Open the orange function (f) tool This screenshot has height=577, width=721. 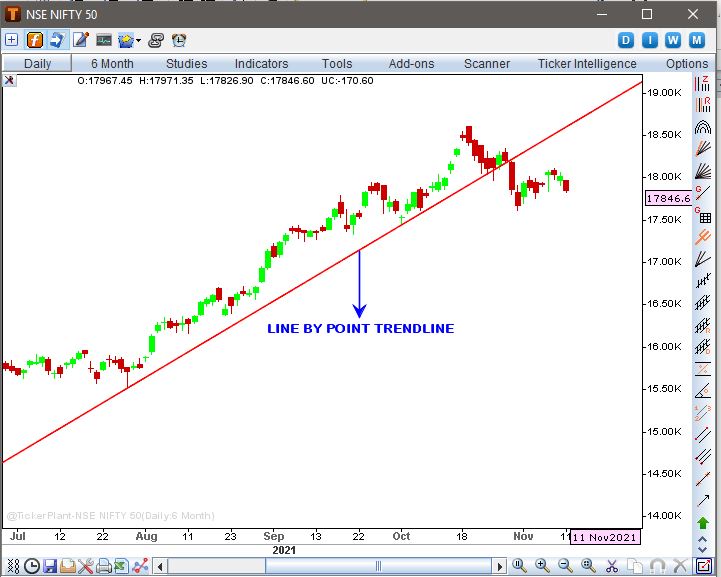[x=34, y=40]
